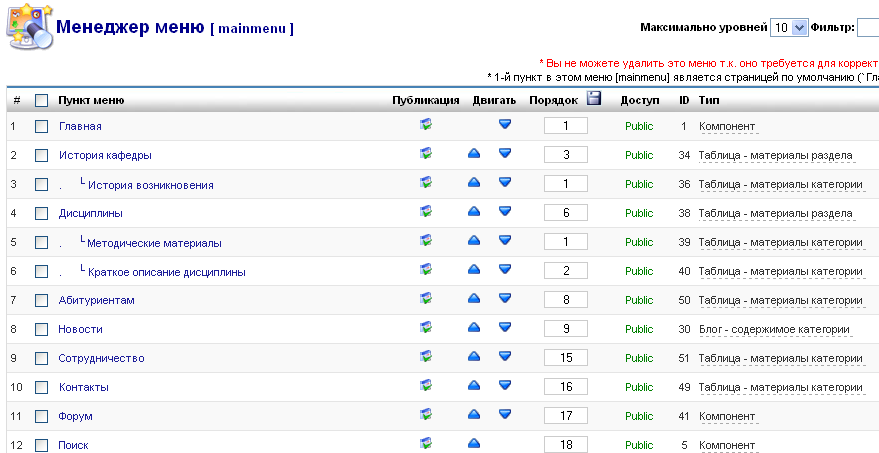879x453 pixels.
Task: Toggle publication icon for Дисциплины
Action: point(426,211)
